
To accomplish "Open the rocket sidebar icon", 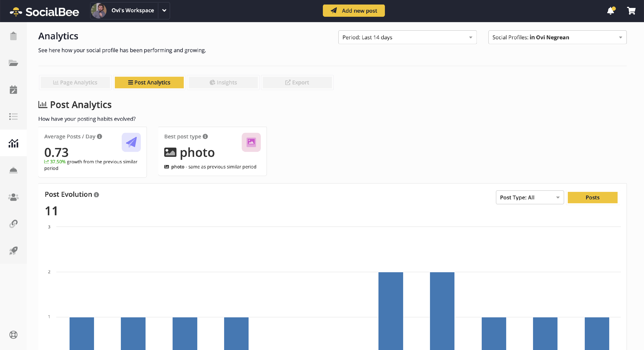I will tap(13, 251).
